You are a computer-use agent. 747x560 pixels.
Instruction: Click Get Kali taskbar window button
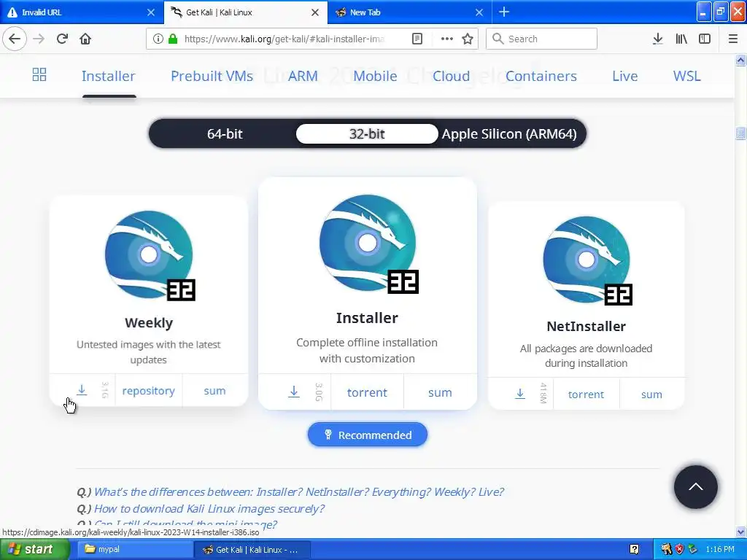[252, 549]
